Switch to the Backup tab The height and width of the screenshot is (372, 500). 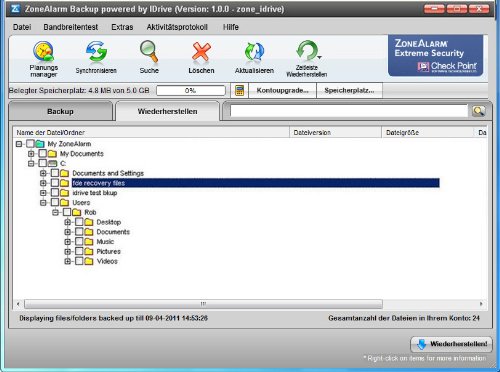pyautogui.click(x=60, y=111)
